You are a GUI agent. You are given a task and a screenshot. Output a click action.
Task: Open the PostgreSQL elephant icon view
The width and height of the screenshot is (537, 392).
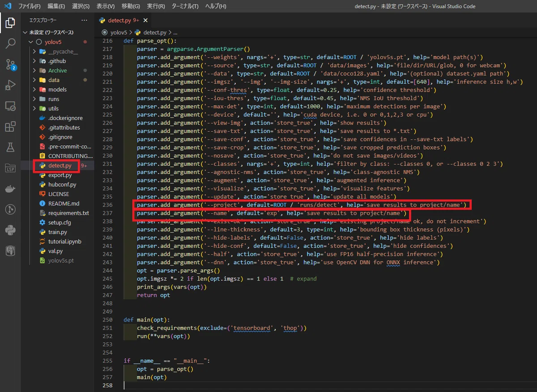click(x=10, y=251)
